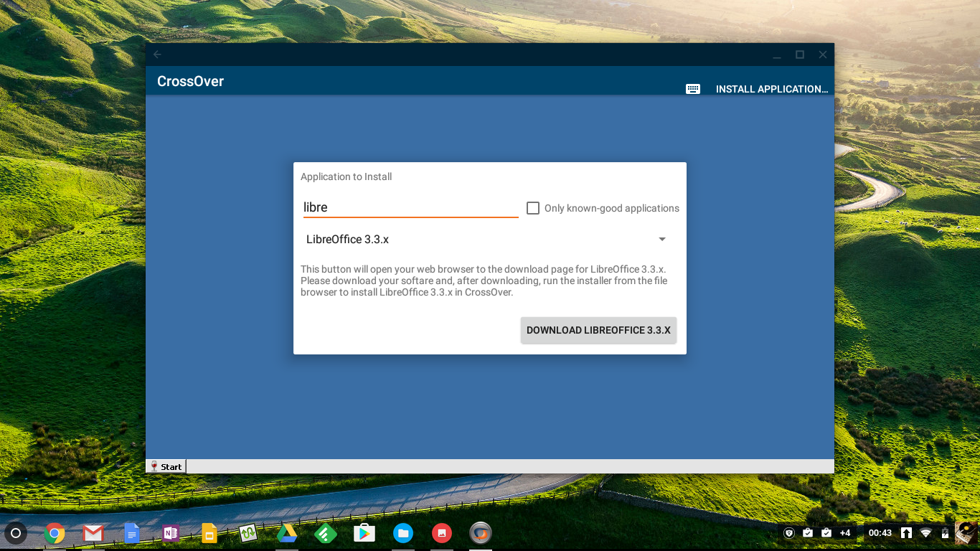Viewport: 980px width, 551px height.
Task: Expand the +4 notifications in system tray
Action: tap(844, 533)
